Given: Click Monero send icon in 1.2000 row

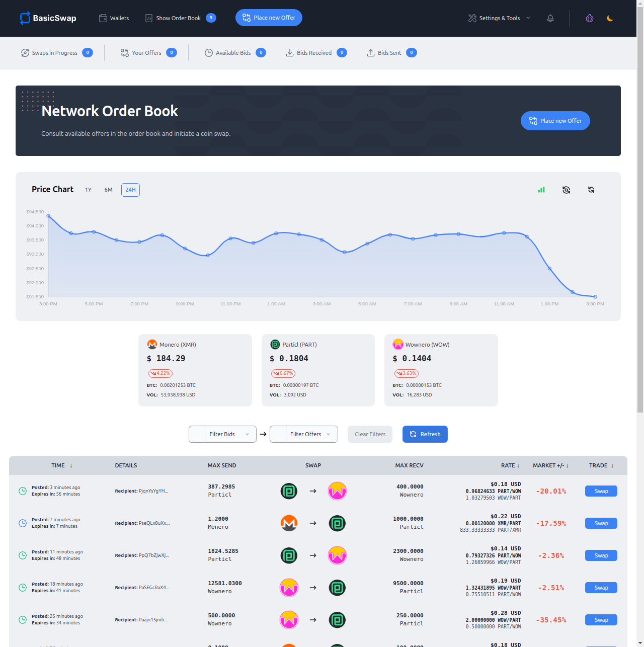Looking at the screenshot, I should click(289, 523).
